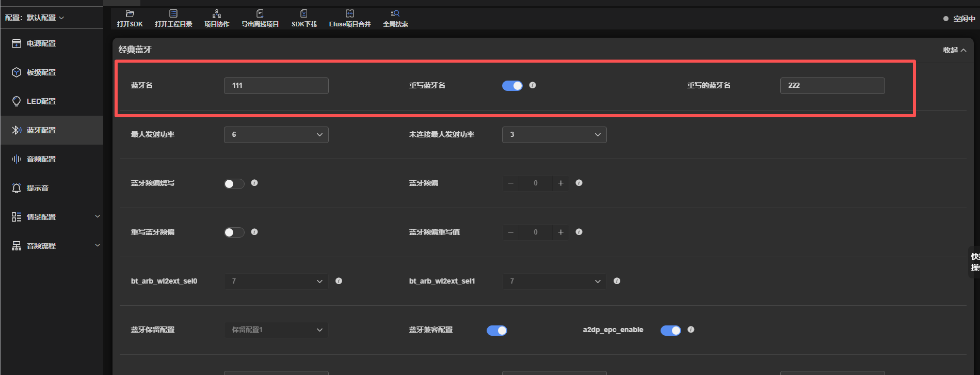Click the 重写的蓝牙名 input field
Screen dimensions: 980x375
[832, 86]
